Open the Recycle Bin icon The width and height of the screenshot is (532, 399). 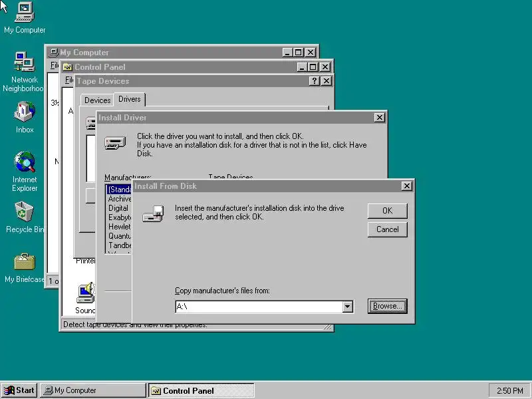[25, 217]
